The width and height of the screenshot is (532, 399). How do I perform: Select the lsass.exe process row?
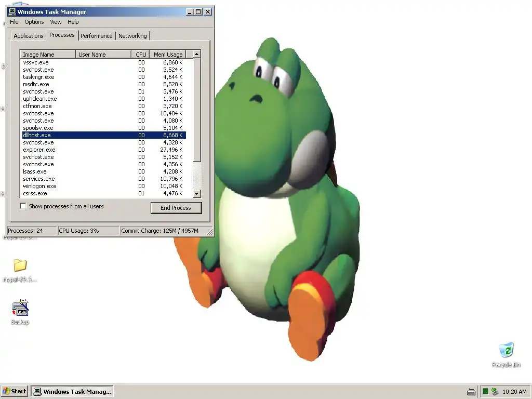click(103, 171)
